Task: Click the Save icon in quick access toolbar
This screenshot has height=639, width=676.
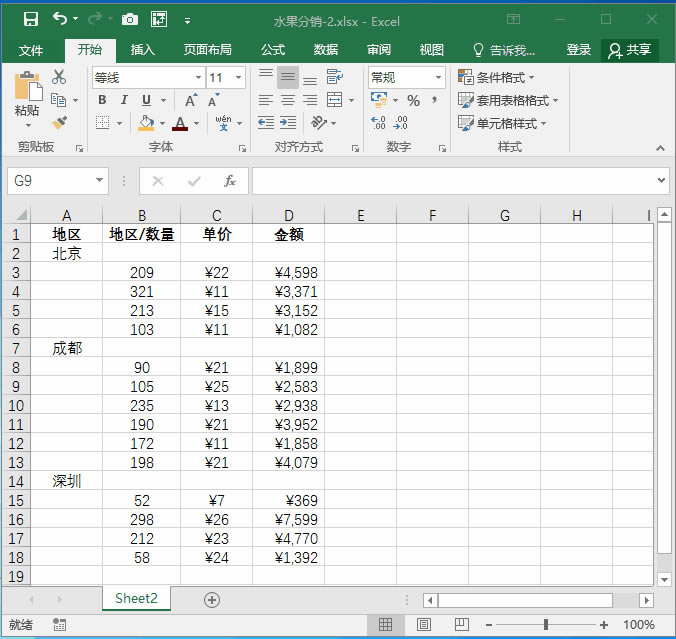Action: click(x=30, y=19)
